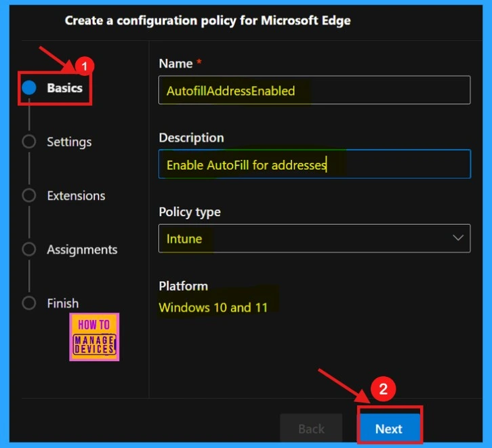Viewport: 492px width, 448px height.
Task: Click the Extensions step circle
Action: click(x=29, y=195)
